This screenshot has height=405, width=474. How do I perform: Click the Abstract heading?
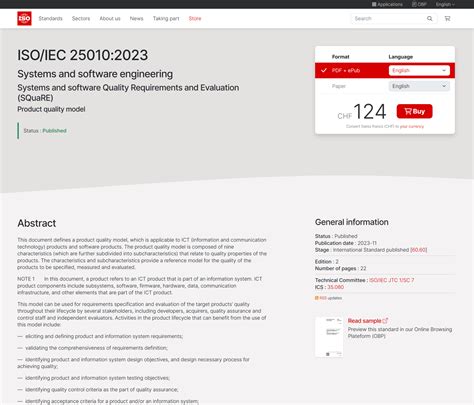pos(37,223)
